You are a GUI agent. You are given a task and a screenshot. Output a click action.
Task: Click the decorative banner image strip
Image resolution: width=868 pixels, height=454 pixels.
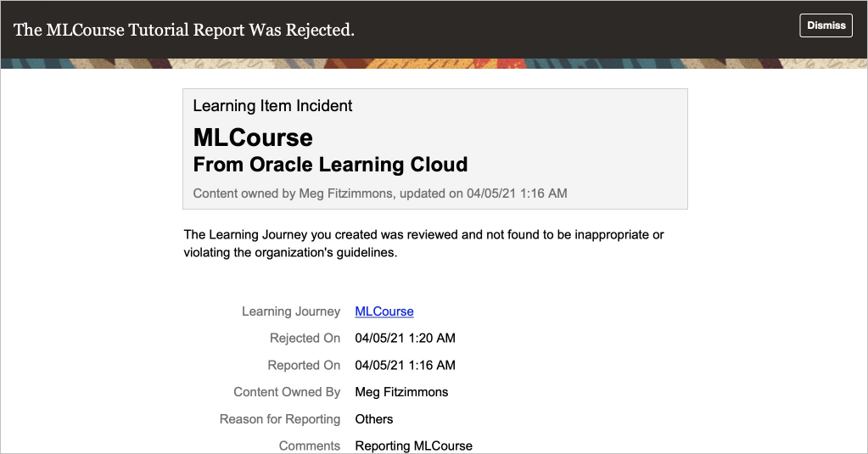434,64
